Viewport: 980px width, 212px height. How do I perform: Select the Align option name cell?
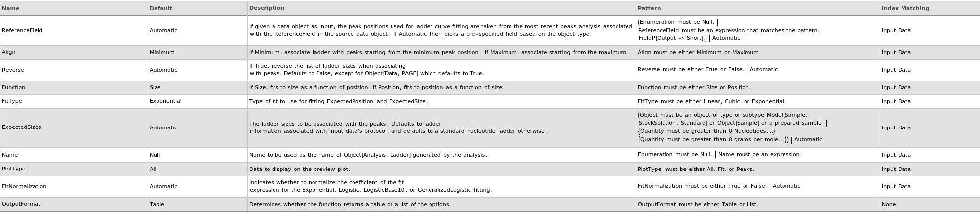click(x=9, y=52)
